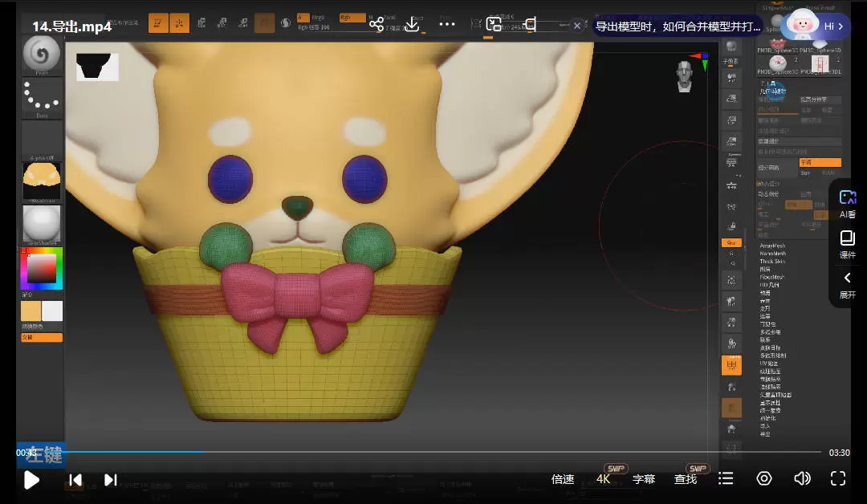867x504 pixels.
Task: Pick a color in the ZBrush color picker
Action: point(42,269)
